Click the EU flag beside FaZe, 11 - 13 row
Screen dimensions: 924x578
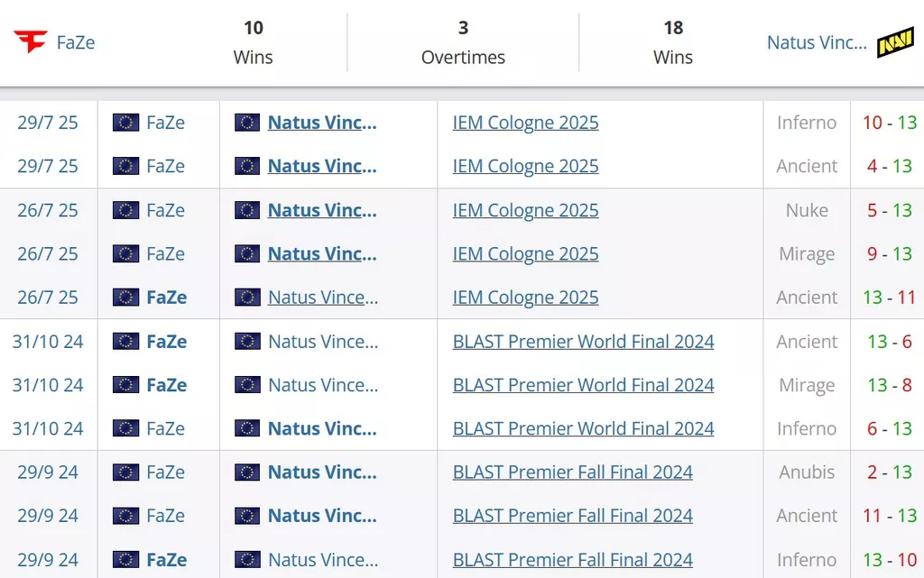pos(125,516)
